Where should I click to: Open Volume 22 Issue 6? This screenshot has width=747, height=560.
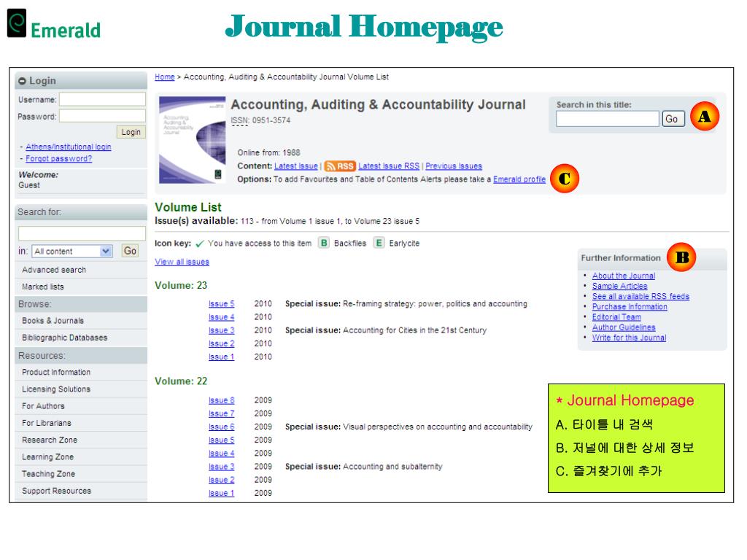[x=222, y=427]
